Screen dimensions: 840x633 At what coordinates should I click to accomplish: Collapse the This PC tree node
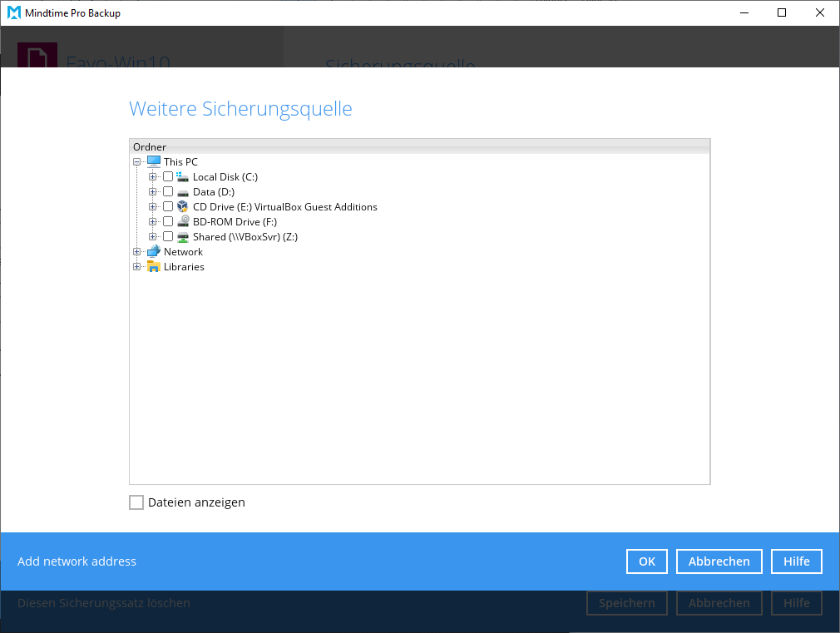point(137,162)
